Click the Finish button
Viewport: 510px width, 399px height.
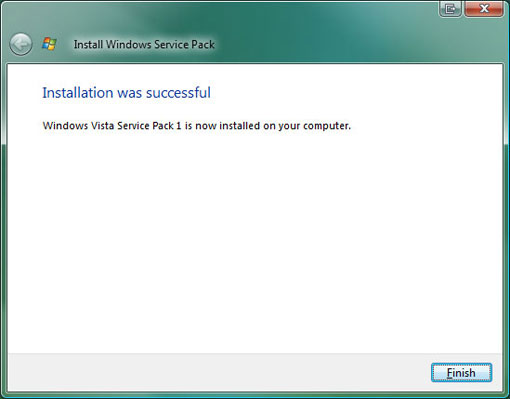(x=461, y=373)
